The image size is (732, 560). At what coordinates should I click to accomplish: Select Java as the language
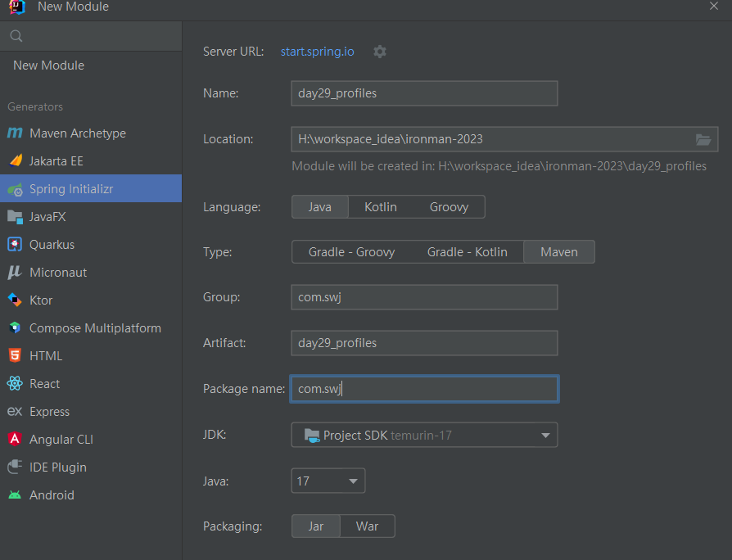tap(320, 207)
